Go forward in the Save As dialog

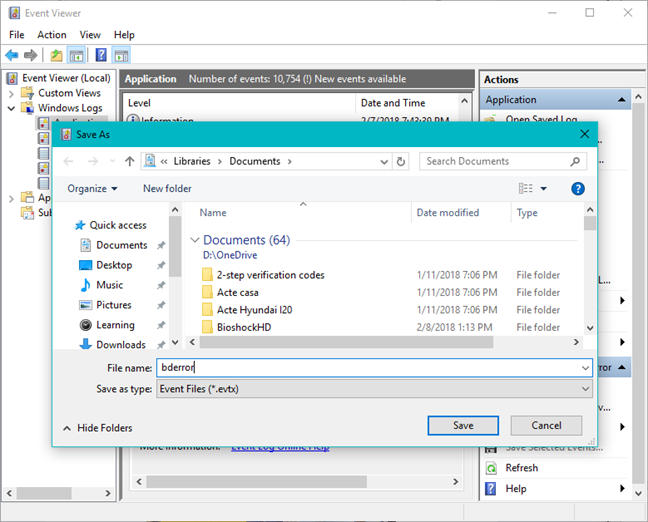[93, 161]
